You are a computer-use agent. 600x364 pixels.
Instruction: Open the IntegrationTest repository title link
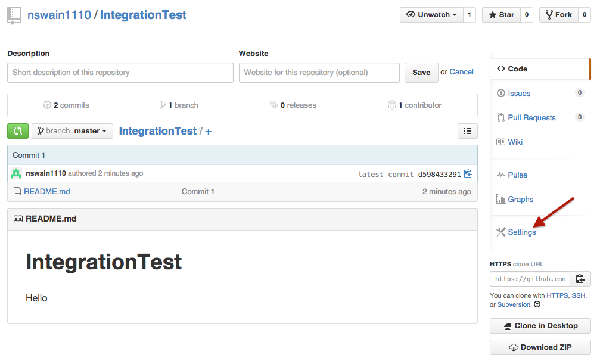[143, 15]
